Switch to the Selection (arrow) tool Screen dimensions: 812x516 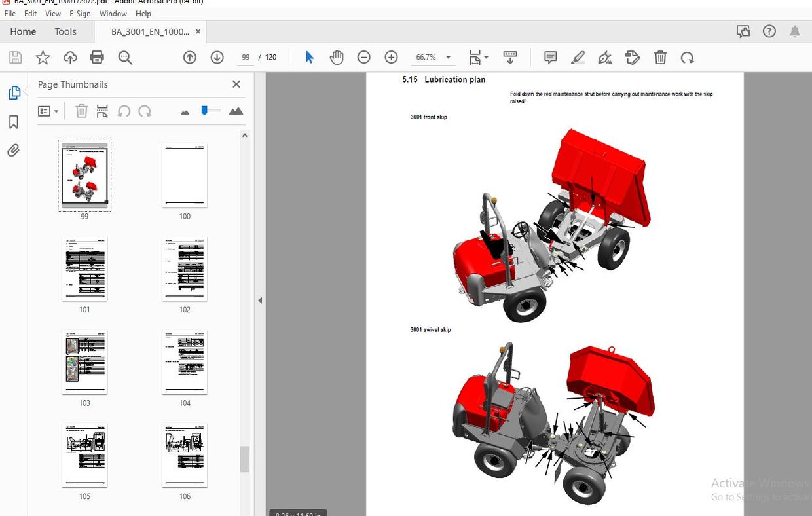(309, 57)
